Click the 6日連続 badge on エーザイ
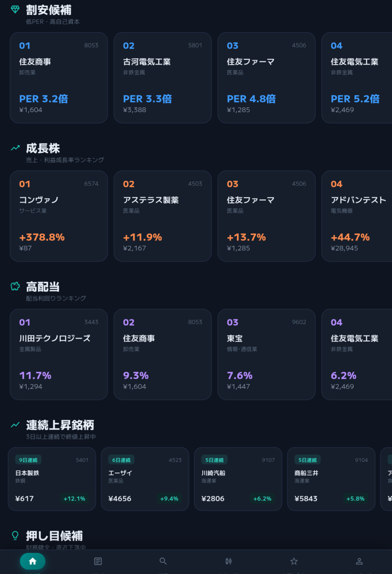Screen dimensions: 392x574 pos(121,460)
